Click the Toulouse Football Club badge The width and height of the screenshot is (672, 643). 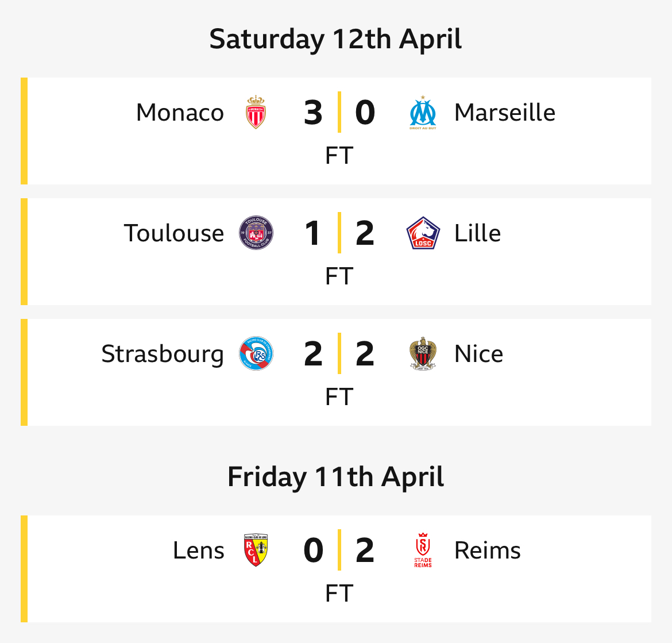tap(256, 233)
